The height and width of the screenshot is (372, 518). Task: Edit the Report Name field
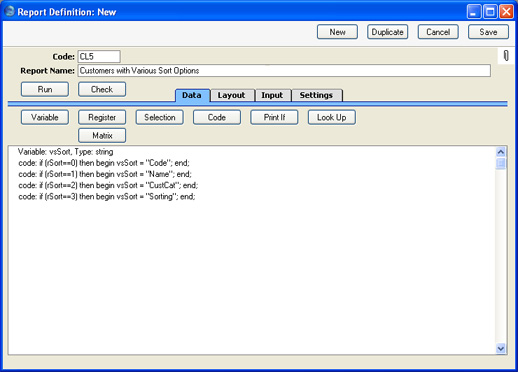[284, 71]
